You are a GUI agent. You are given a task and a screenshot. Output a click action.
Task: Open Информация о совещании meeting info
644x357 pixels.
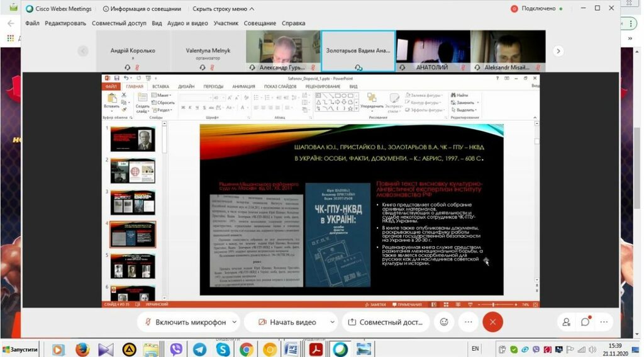point(142,9)
